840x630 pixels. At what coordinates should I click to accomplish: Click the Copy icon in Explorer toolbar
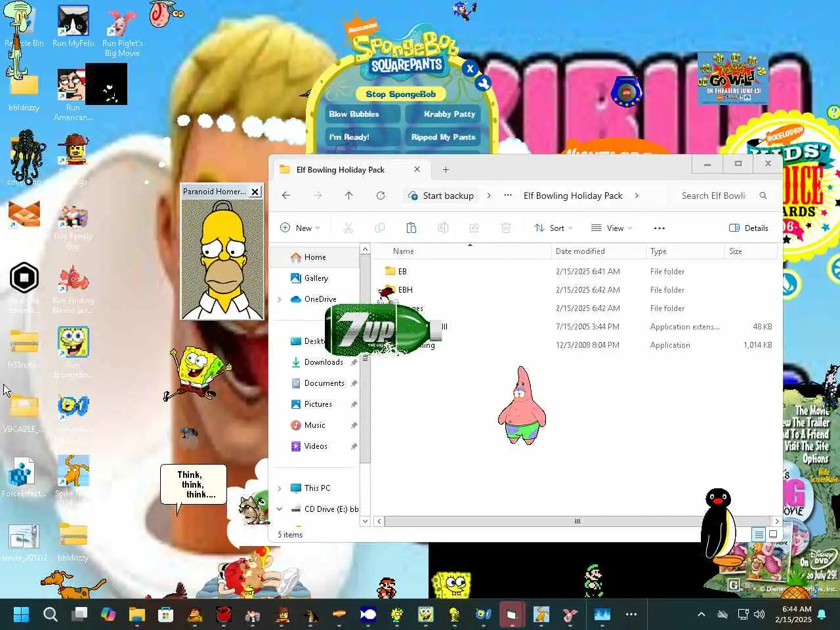(x=379, y=228)
